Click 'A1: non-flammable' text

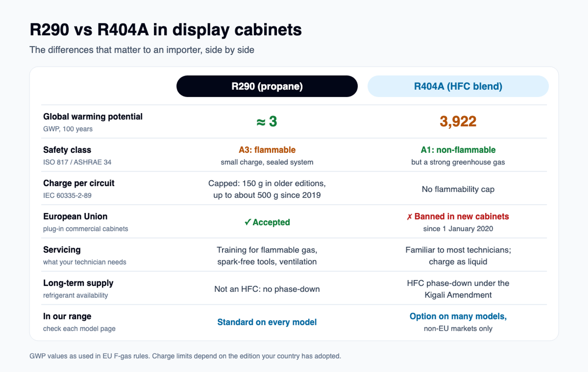[x=458, y=150]
